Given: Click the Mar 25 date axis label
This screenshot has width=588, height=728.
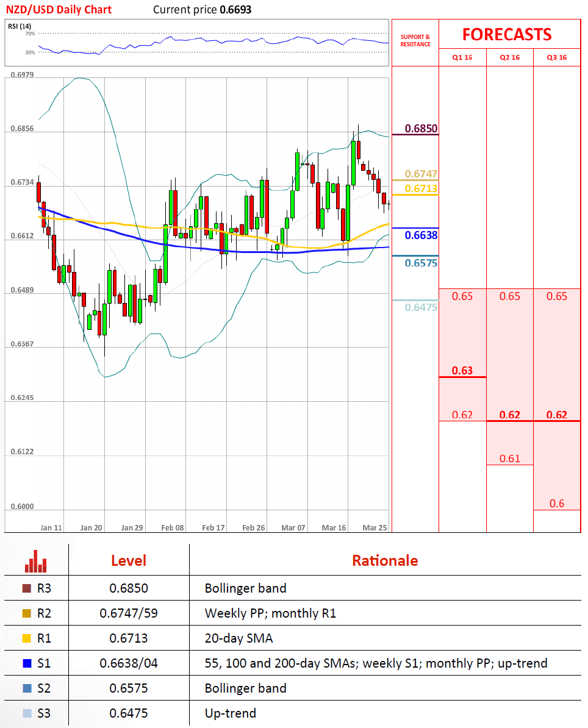Looking at the screenshot, I should coord(375,528).
